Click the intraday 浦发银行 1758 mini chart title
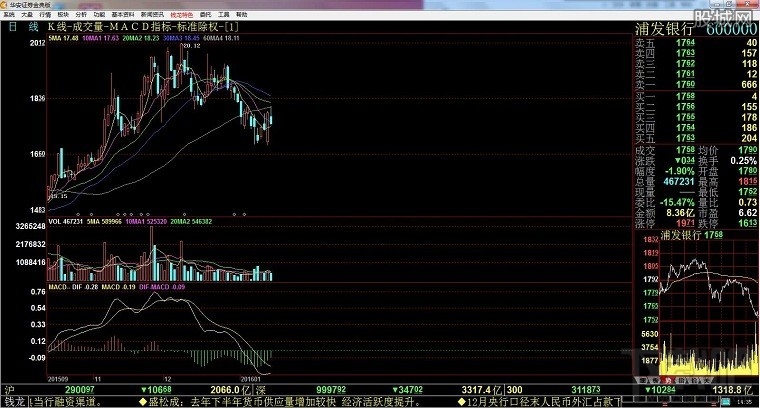 click(x=692, y=235)
